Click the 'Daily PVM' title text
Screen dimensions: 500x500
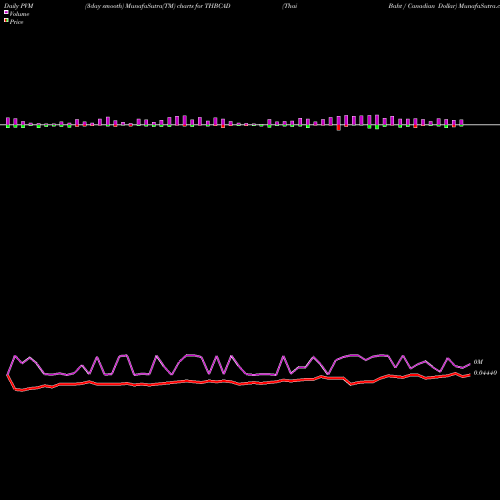click(x=19, y=6)
